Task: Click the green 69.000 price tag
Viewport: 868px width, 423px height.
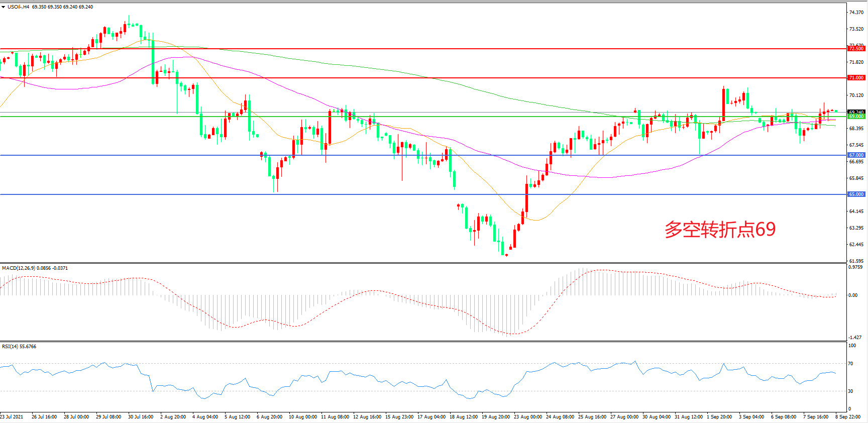Action: 856,117
